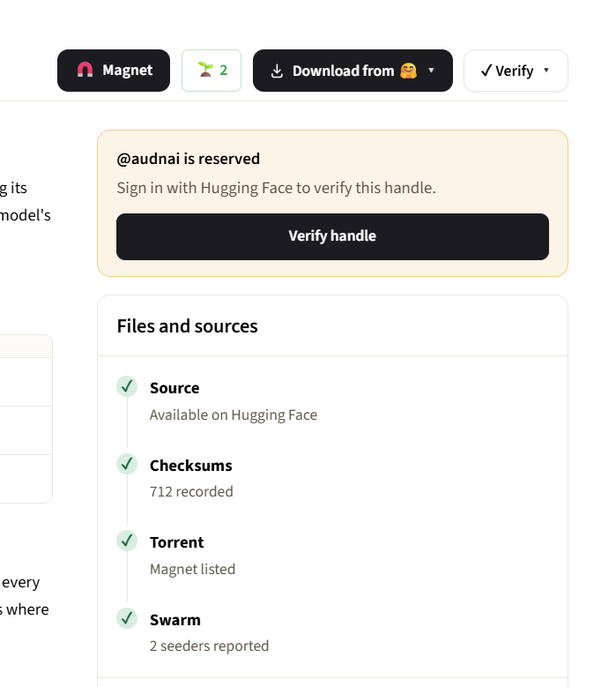The height and width of the screenshot is (687, 616).
Task: Select '2 seeders reported' text
Action: click(209, 646)
